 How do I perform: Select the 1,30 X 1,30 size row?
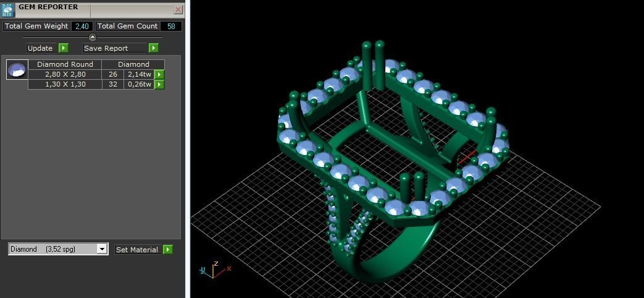(65, 84)
